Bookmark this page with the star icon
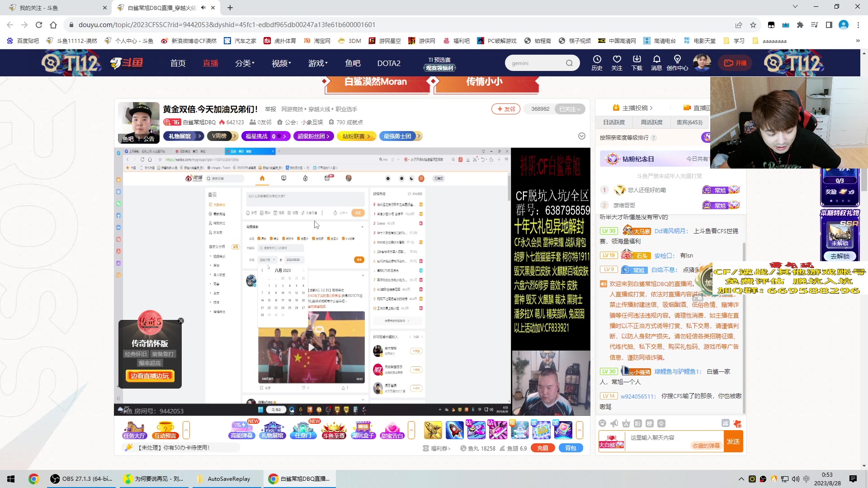 click(x=753, y=25)
